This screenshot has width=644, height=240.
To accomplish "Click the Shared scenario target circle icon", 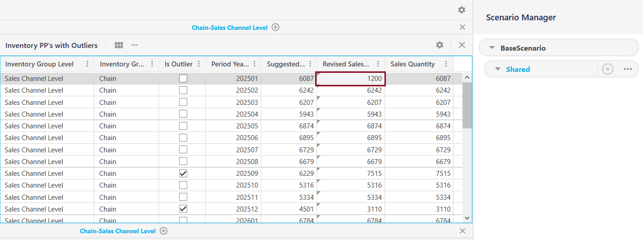I will pyautogui.click(x=608, y=69).
